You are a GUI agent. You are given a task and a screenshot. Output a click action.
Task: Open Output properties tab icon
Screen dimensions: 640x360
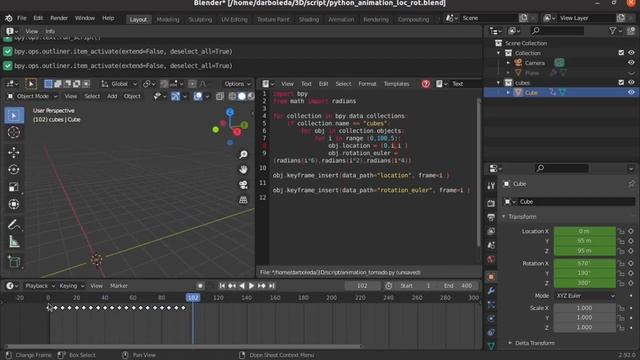point(491,217)
